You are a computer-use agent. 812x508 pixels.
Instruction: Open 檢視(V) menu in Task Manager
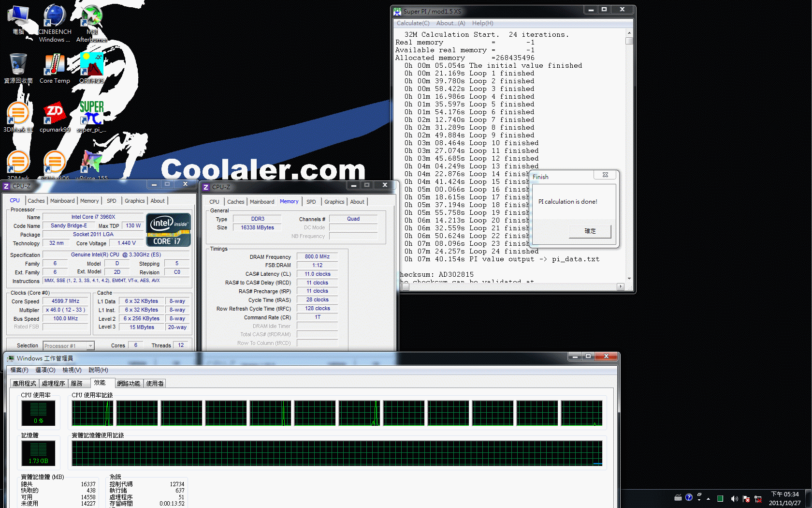click(72, 370)
